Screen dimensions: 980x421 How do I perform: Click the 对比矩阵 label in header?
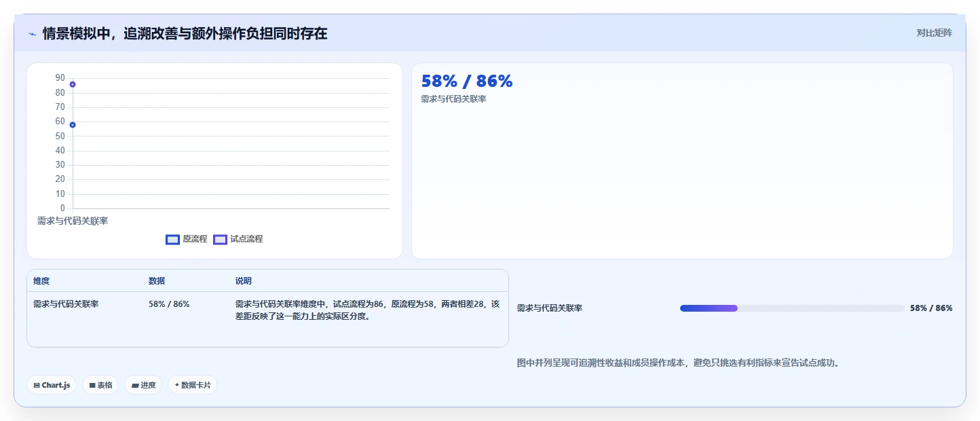(934, 33)
